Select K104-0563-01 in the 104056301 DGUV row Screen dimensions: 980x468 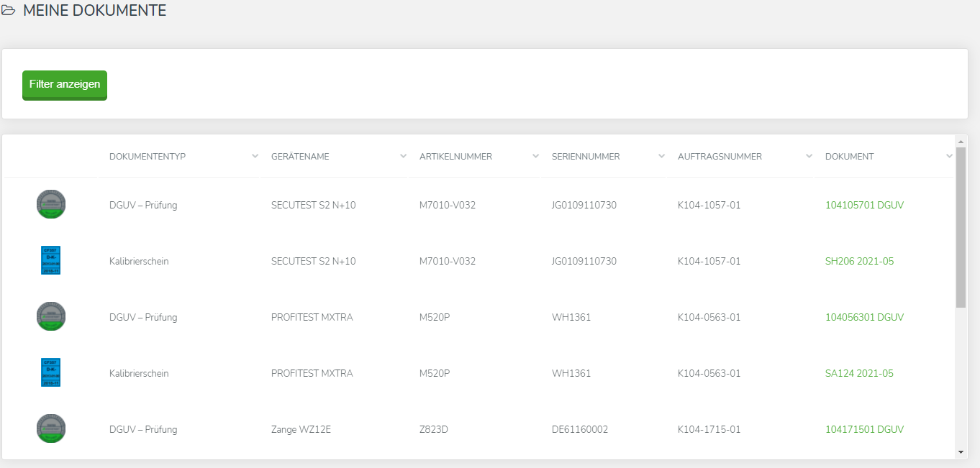(709, 317)
